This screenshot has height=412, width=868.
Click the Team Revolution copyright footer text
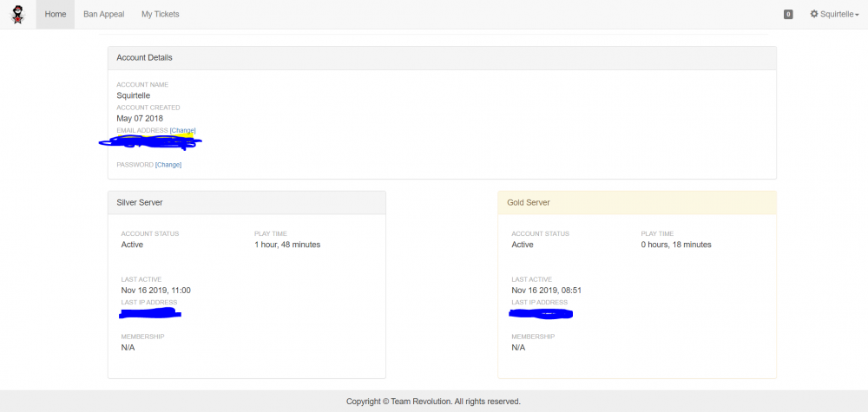[x=433, y=402]
